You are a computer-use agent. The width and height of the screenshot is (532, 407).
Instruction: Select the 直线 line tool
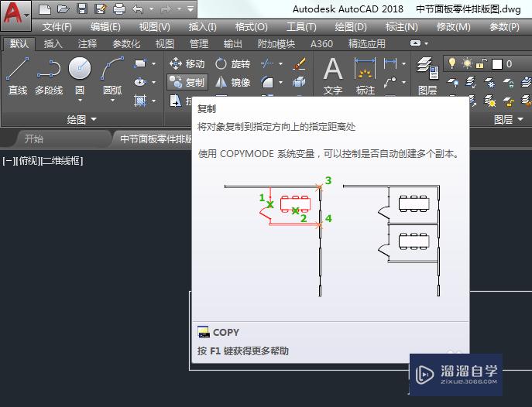pos(18,77)
